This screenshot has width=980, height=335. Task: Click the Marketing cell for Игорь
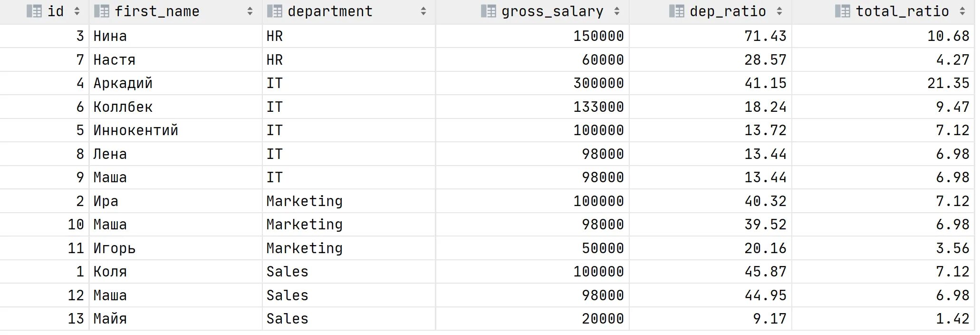pyautogui.click(x=349, y=248)
